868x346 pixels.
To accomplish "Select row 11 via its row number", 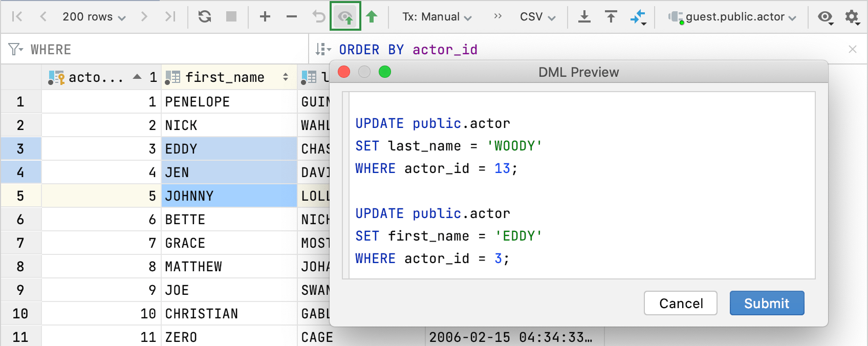I will (x=20, y=337).
